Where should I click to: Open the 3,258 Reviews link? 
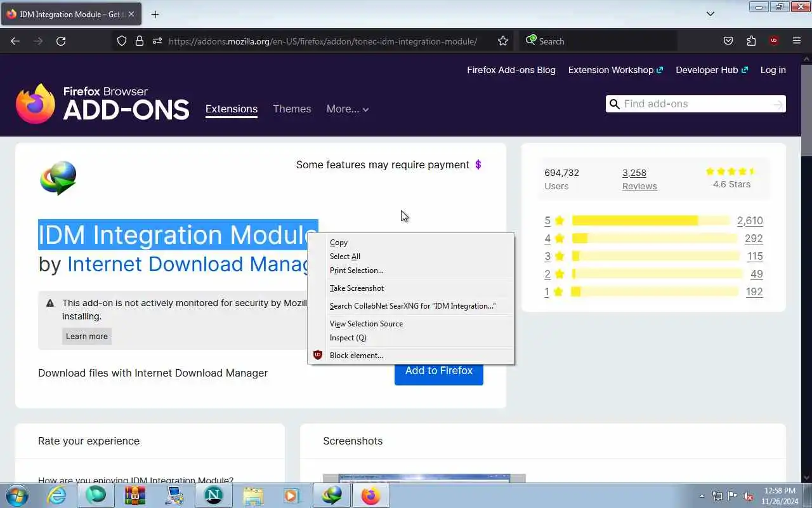tap(639, 179)
